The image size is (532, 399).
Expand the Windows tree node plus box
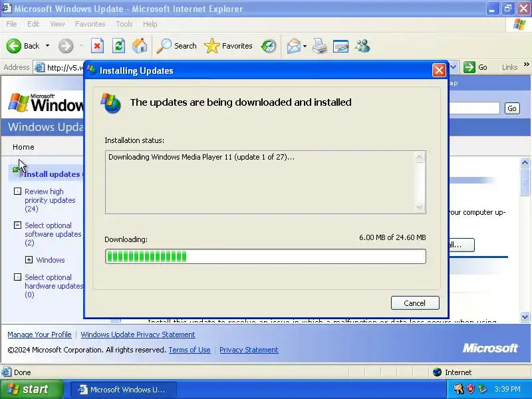tap(29, 260)
